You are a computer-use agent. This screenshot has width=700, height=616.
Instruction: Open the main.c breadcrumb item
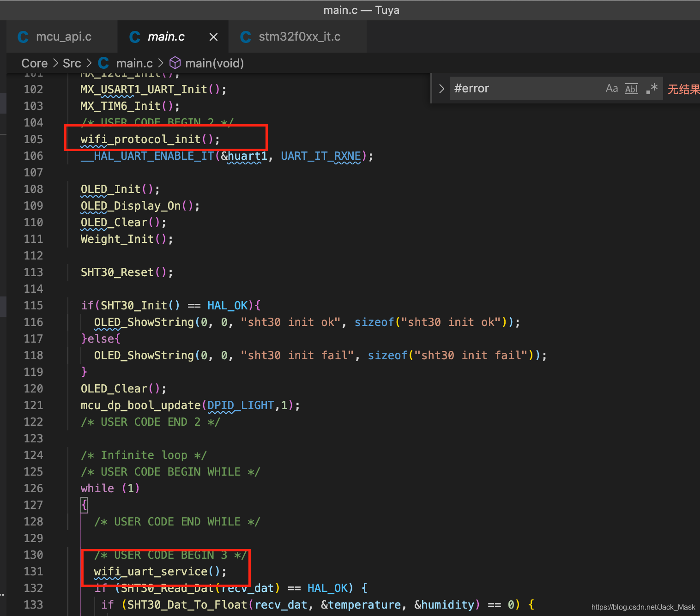point(134,63)
